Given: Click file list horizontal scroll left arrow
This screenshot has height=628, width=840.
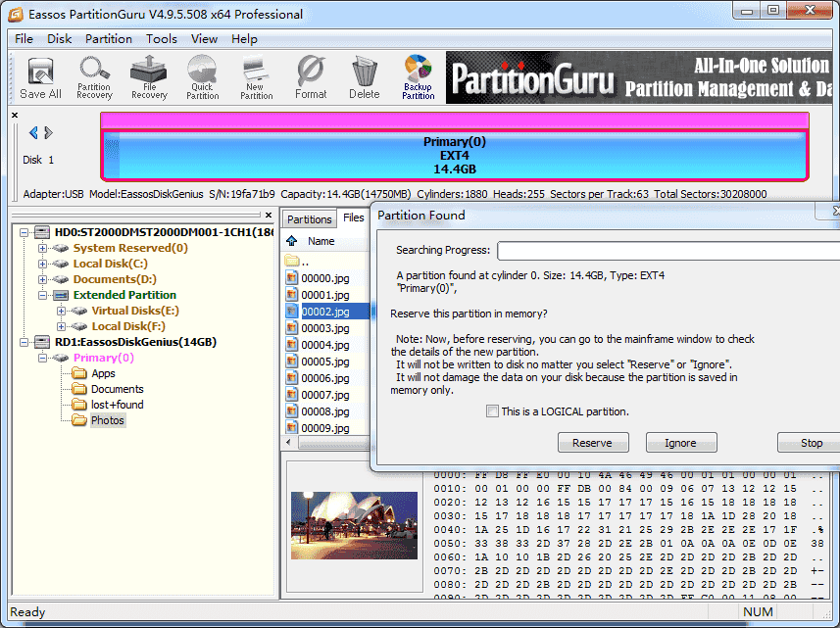Looking at the screenshot, I should (x=289, y=442).
